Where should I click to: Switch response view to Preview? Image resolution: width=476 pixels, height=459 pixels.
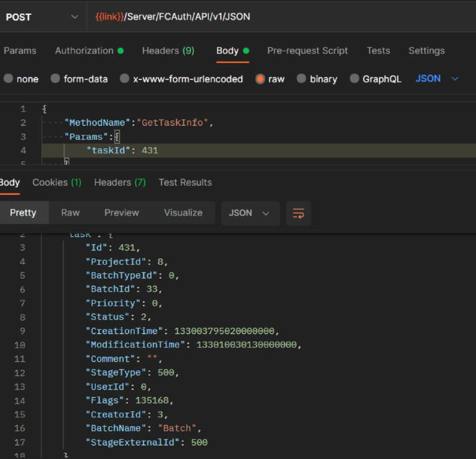tap(122, 213)
